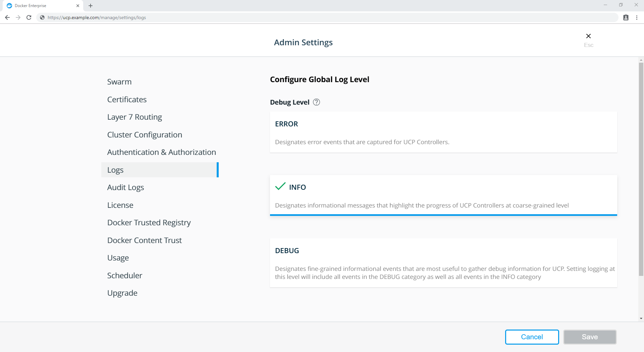Open Docker Trusted Registry settings

click(x=149, y=223)
